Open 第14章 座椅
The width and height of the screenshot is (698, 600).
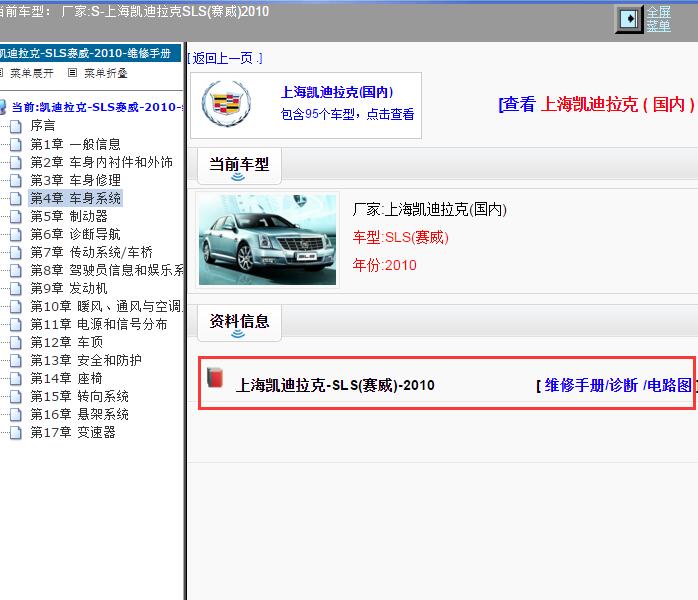click(x=67, y=378)
